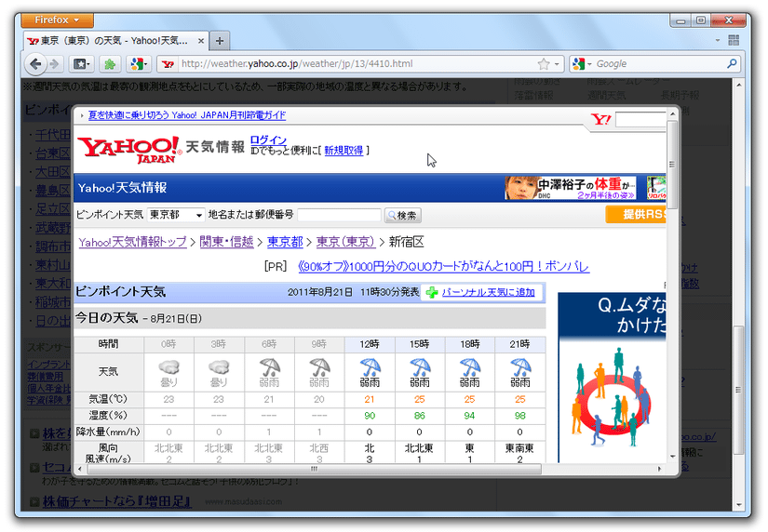Click the Yahoo! JAPAN logo

129,149
